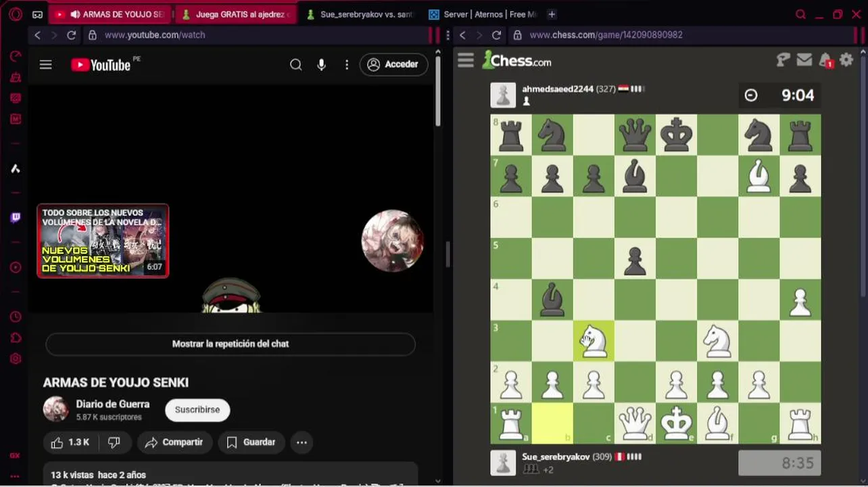Click the 13 k vistas description text
Viewport: 868px width, 487px height.
click(x=98, y=475)
